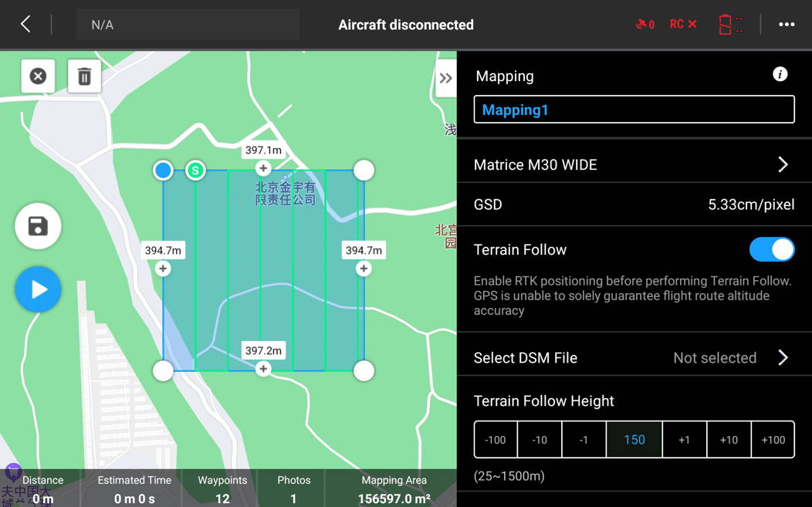Decrease terrain follow height by 1

(x=584, y=440)
